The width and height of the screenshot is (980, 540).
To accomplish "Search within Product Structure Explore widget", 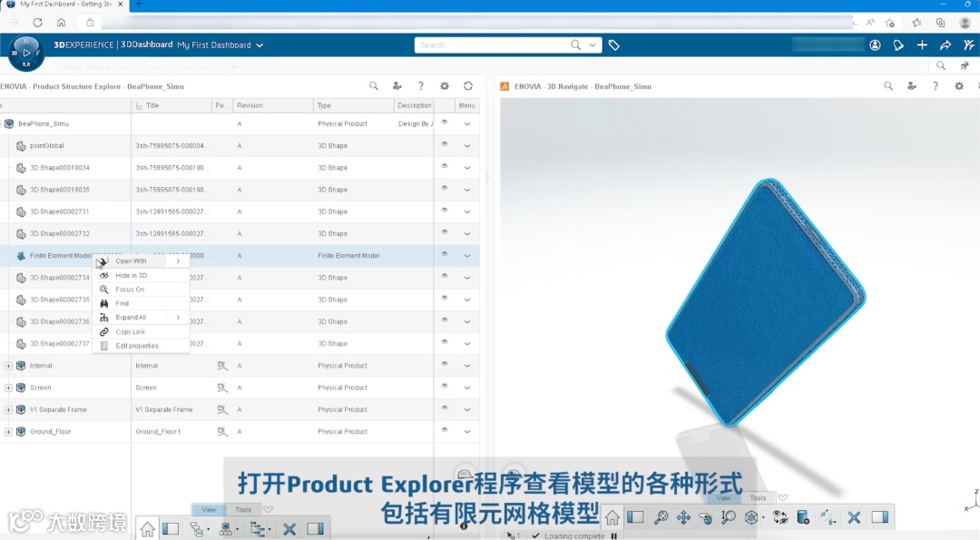I will click(374, 86).
